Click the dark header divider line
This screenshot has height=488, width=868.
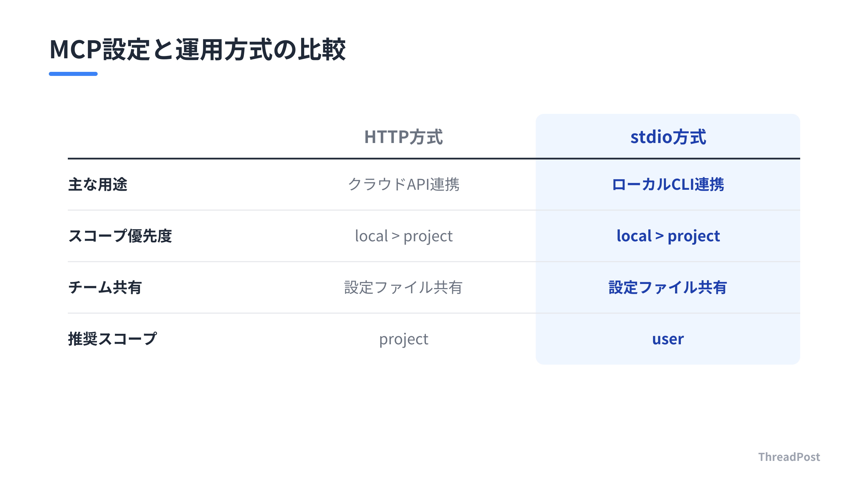pyautogui.click(x=434, y=158)
